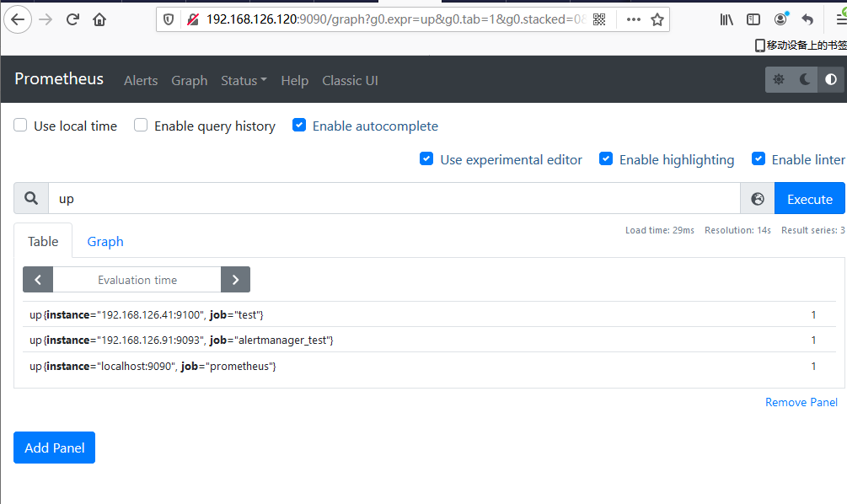Uncheck Use experimental editor
847x504 pixels.
point(426,158)
